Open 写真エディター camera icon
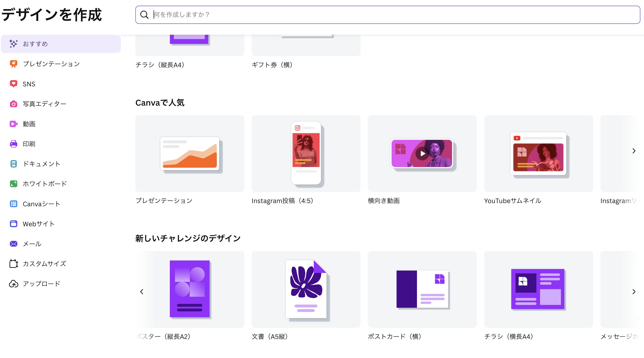644x358 pixels. [x=13, y=104]
